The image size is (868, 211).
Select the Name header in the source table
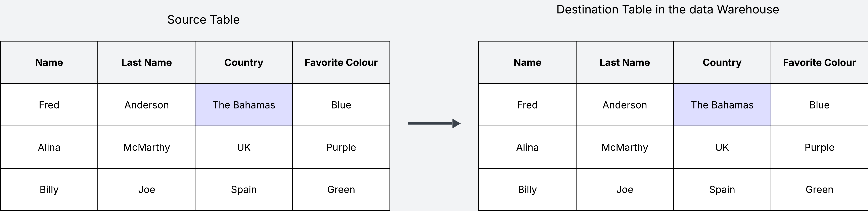(49, 63)
